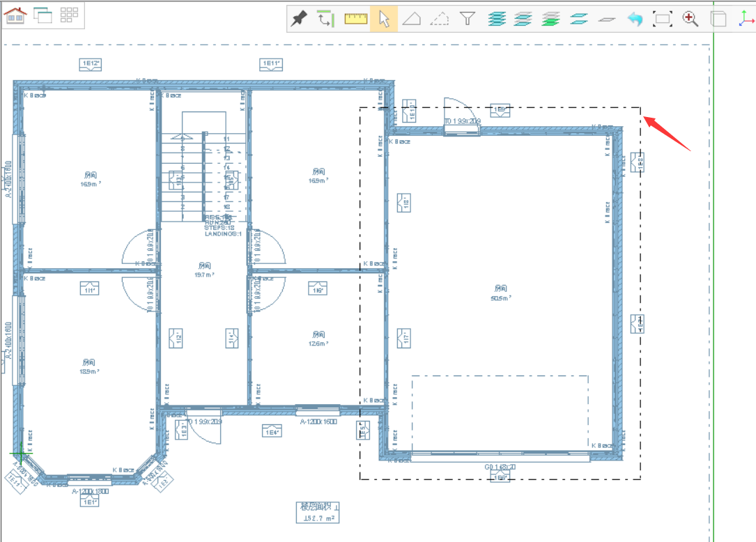This screenshot has height=542, width=756.
Task: Click the layer stack with gray top
Action: click(523, 20)
